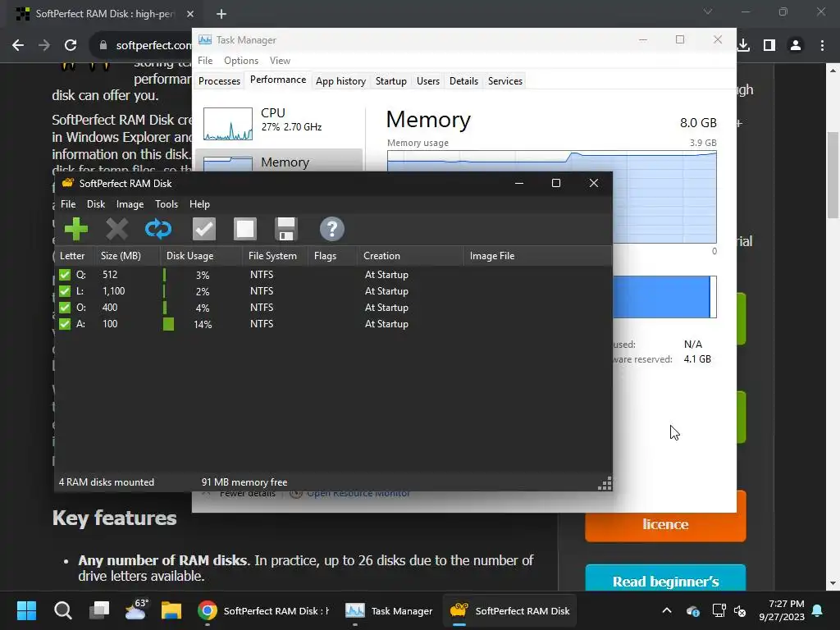This screenshot has height=630, width=840.
Task: Sort by File System column header
Action: 276,256
